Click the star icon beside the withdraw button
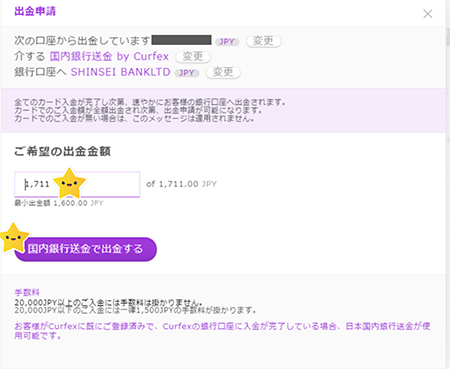The width and height of the screenshot is (450, 369). [x=13, y=238]
